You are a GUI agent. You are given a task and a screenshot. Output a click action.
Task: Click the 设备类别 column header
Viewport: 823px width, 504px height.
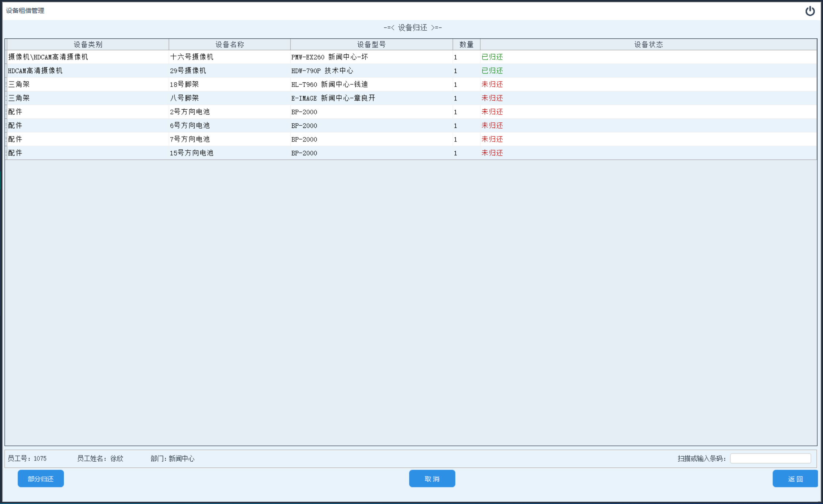88,44
